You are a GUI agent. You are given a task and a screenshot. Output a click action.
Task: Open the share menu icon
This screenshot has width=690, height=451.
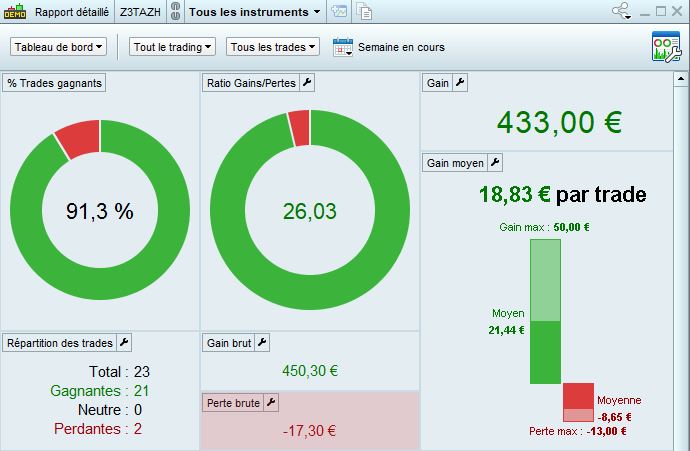coord(621,11)
